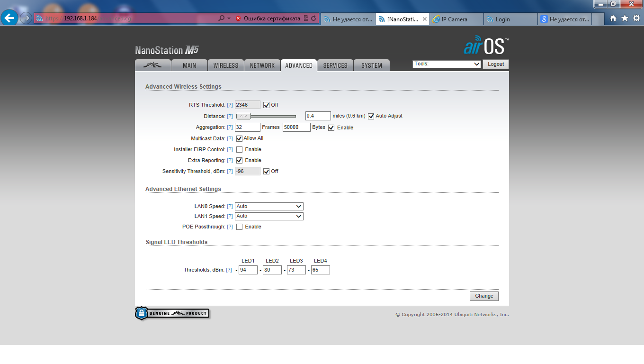Image resolution: width=644 pixels, height=364 pixels.
Task: Open browser settings gear icon
Action: point(636,18)
